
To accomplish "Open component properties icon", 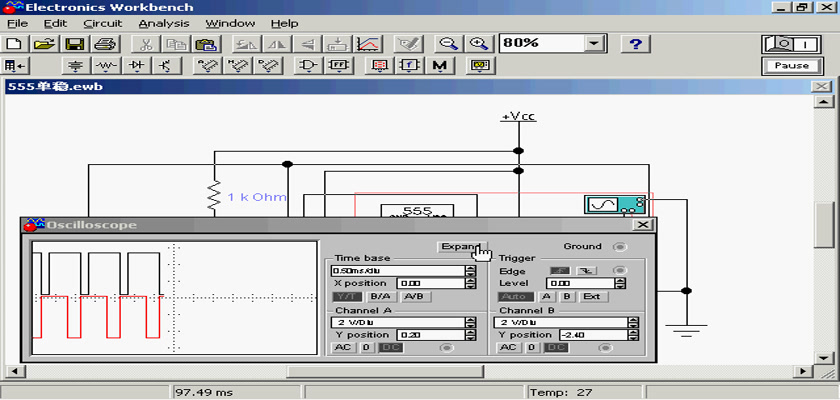I will [x=409, y=43].
